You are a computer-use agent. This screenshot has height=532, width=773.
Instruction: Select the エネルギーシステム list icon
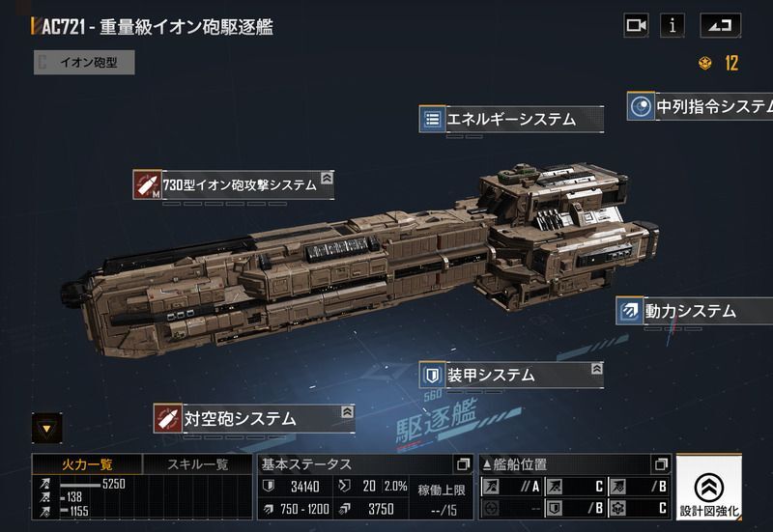(432, 119)
